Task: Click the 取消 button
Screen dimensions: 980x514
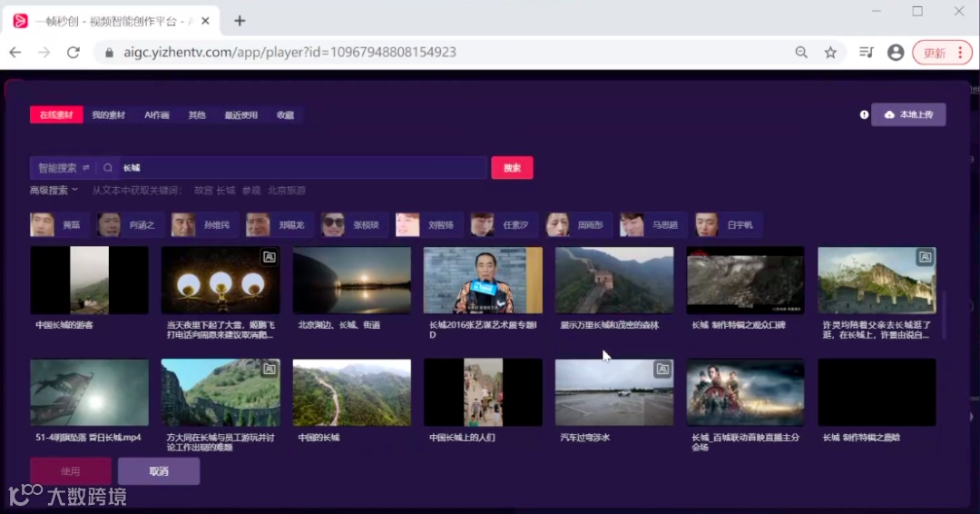Action: [159, 470]
